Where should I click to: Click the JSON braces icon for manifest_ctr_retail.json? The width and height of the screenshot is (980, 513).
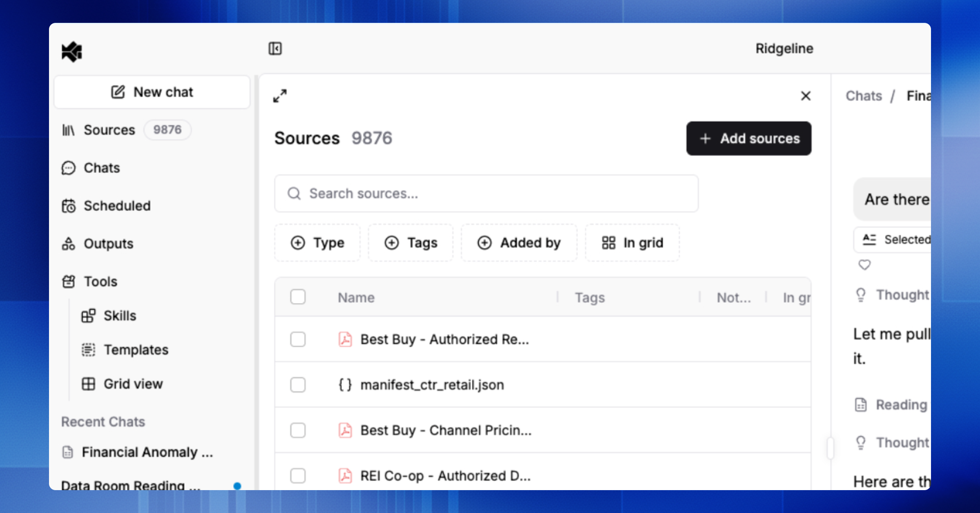[x=345, y=385]
